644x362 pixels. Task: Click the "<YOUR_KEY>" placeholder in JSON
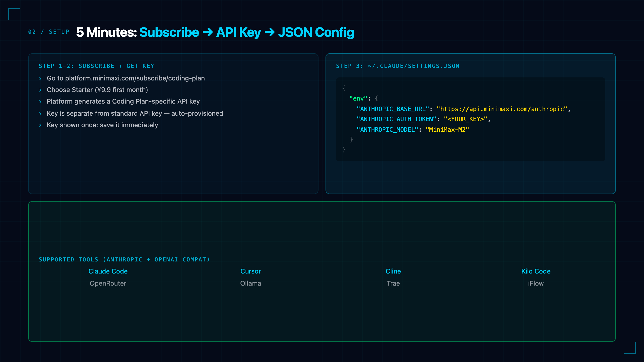tap(465, 119)
